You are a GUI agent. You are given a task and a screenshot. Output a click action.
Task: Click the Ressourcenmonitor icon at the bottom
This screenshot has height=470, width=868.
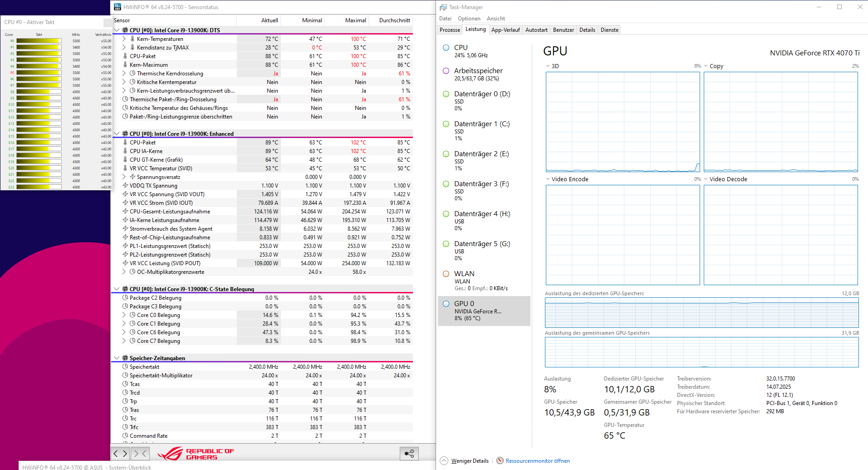500,460
